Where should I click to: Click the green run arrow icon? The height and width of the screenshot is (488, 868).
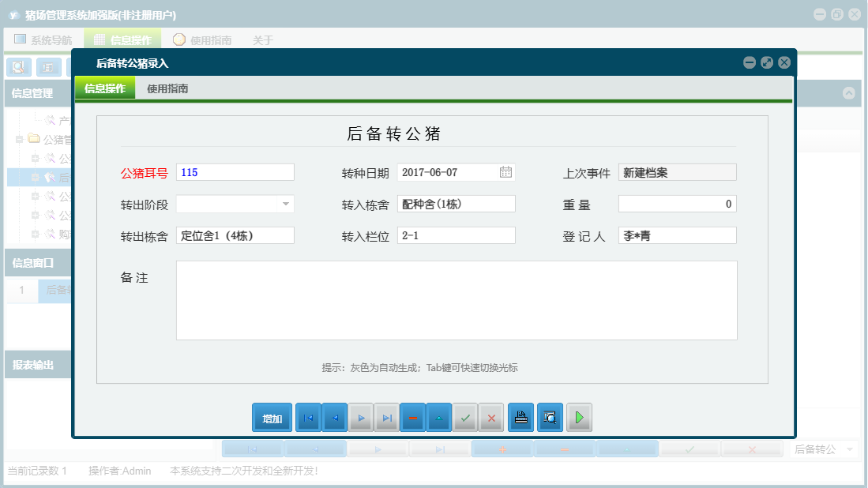(579, 418)
